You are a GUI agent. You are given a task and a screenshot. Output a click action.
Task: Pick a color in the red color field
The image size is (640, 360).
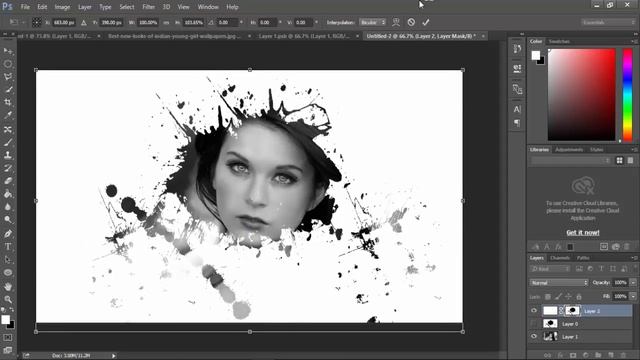tap(581, 95)
